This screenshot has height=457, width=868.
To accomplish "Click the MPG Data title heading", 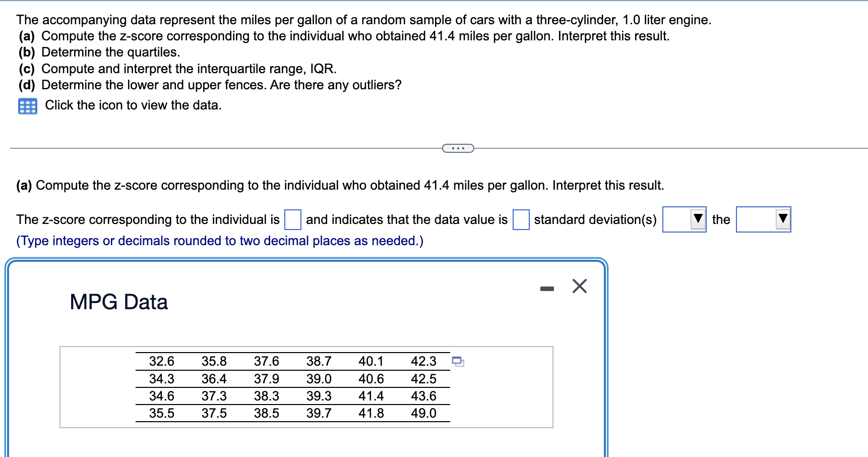I will click(x=118, y=302).
